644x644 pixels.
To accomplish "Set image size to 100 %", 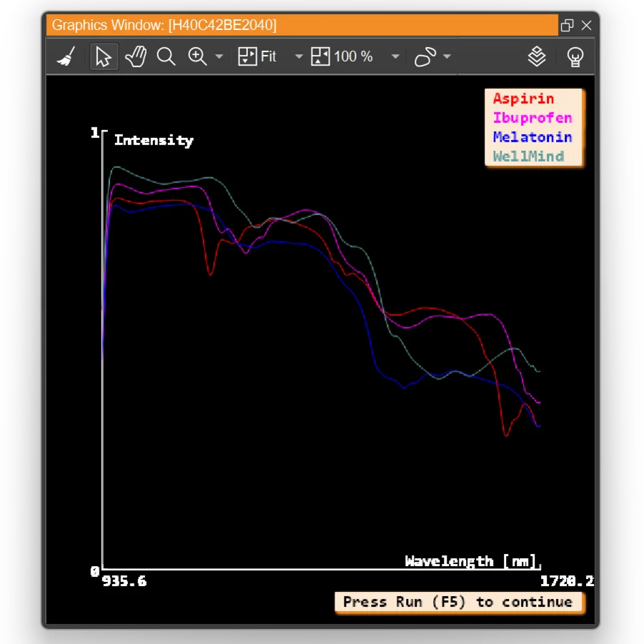I will [342, 56].
